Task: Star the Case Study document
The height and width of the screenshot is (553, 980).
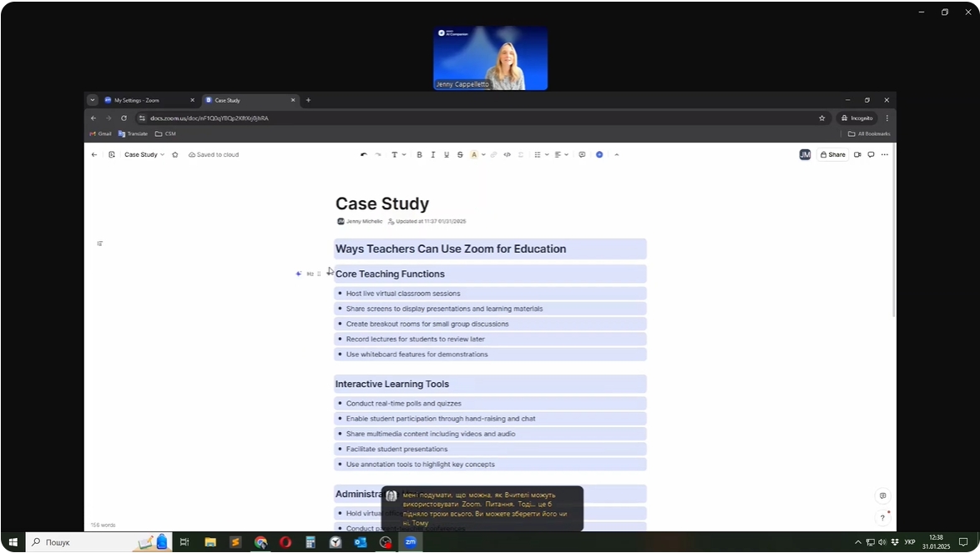Action: coord(175,155)
